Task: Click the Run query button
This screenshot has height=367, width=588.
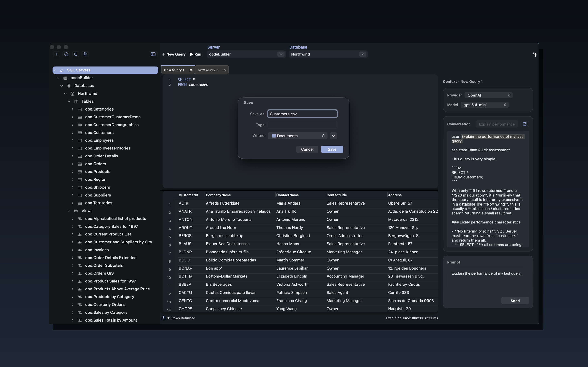Action: 196,54
